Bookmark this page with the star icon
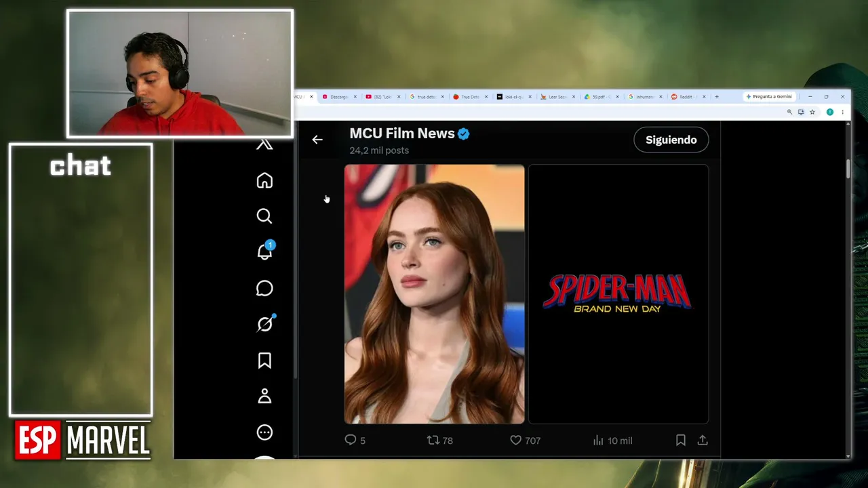The height and width of the screenshot is (488, 868). (812, 112)
